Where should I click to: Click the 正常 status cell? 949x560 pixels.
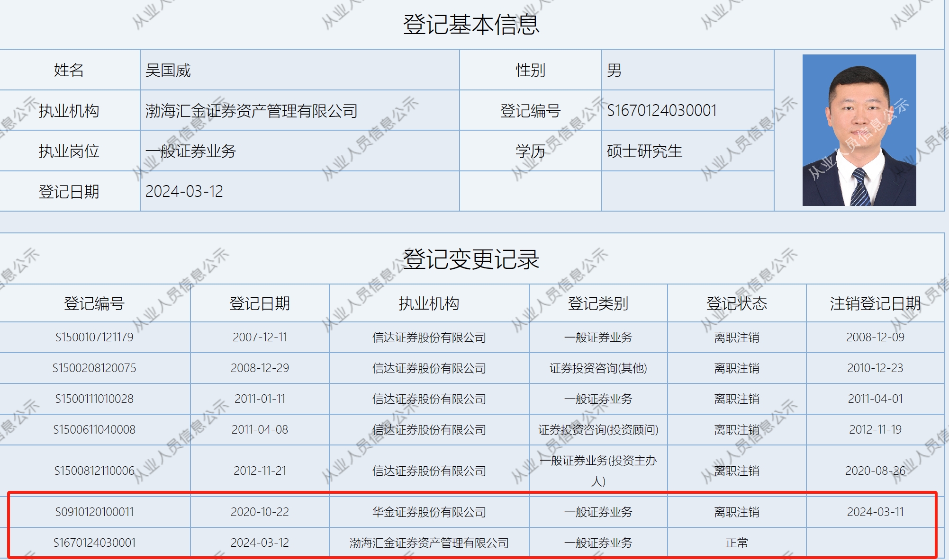tap(736, 543)
